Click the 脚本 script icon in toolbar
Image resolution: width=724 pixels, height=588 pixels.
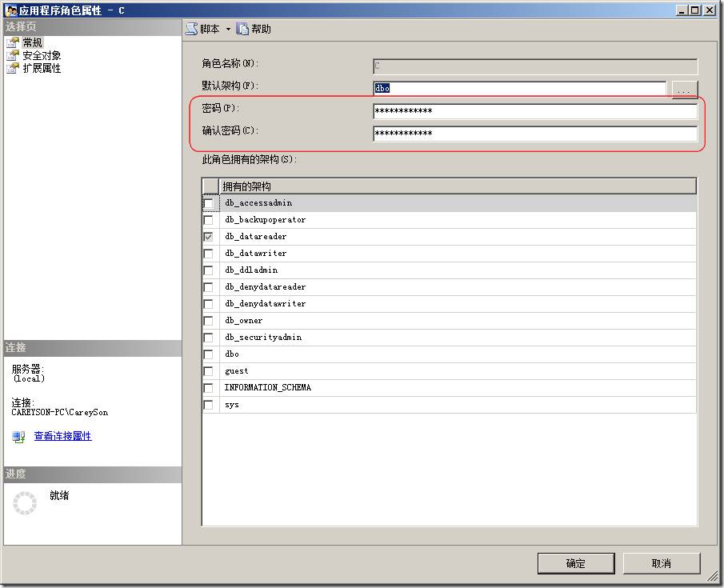pyautogui.click(x=192, y=29)
